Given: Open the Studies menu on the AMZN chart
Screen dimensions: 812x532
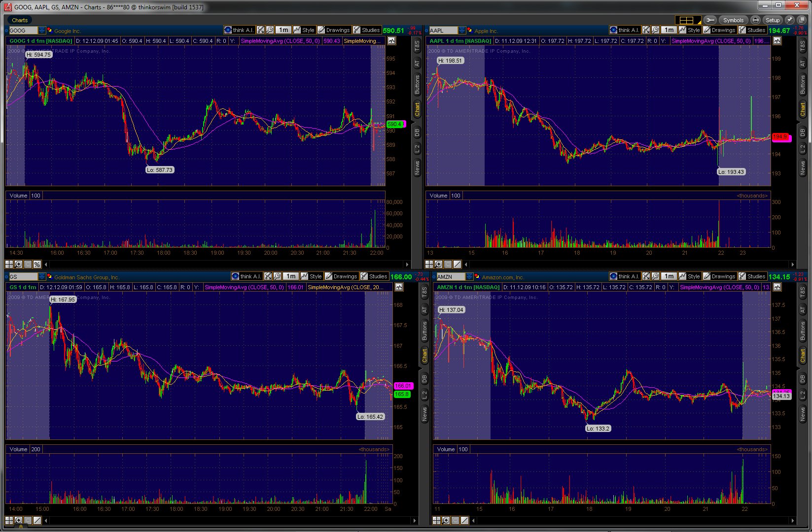Looking at the screenshot, I should 752,276.
